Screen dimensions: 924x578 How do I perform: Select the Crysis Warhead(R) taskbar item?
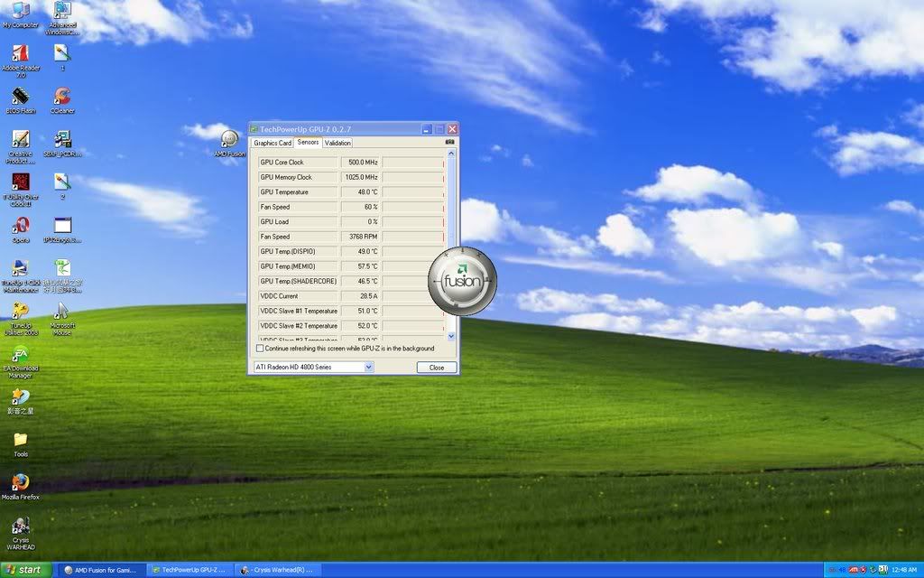coord(280,570)
